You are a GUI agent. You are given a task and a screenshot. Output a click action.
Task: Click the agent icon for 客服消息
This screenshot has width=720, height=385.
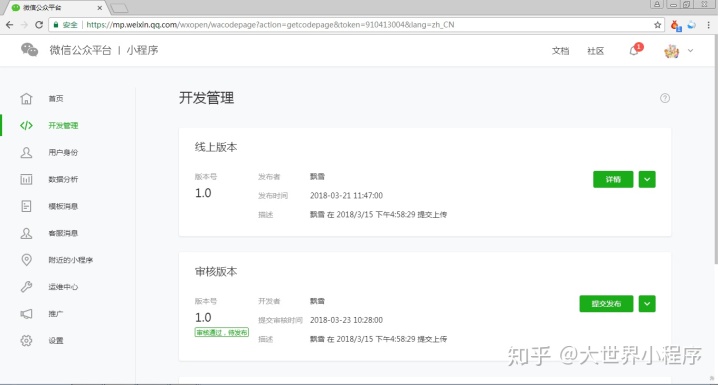click(x=27, y=233)
